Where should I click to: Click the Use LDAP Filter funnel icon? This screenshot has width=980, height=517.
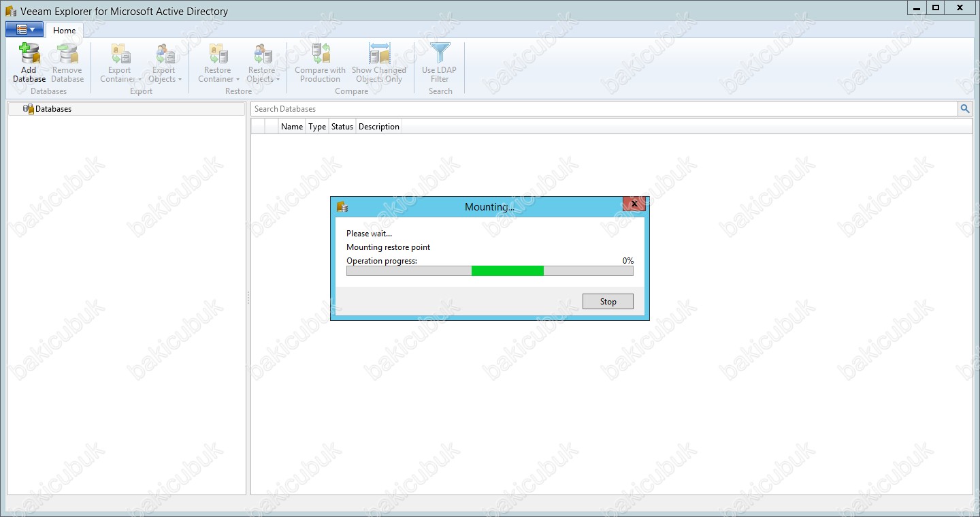tap(440, 54)
